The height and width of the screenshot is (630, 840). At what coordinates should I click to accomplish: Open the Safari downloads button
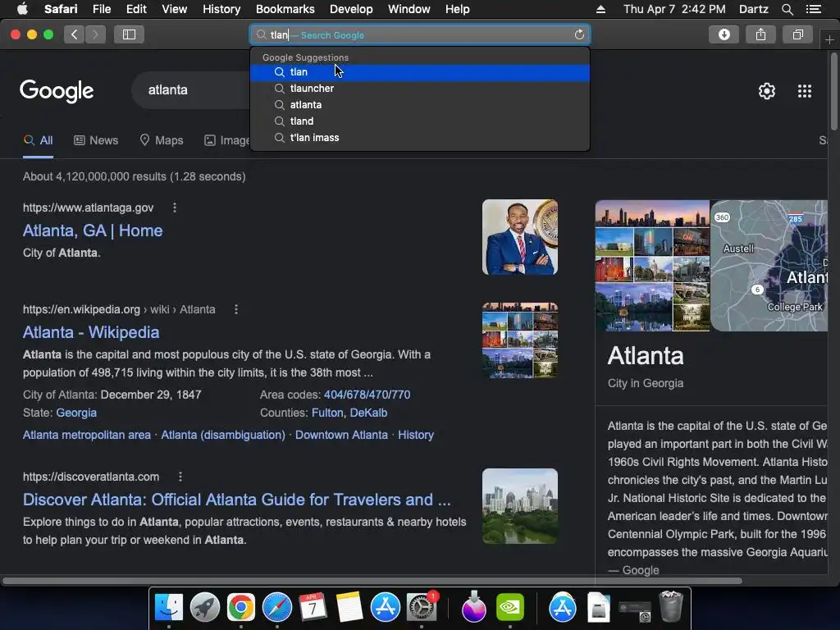point(724,34)
